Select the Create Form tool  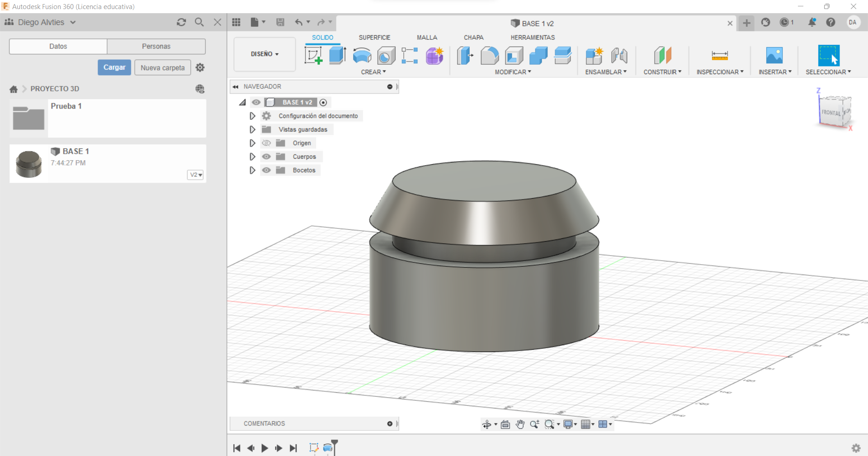click(x=434, y=56)
